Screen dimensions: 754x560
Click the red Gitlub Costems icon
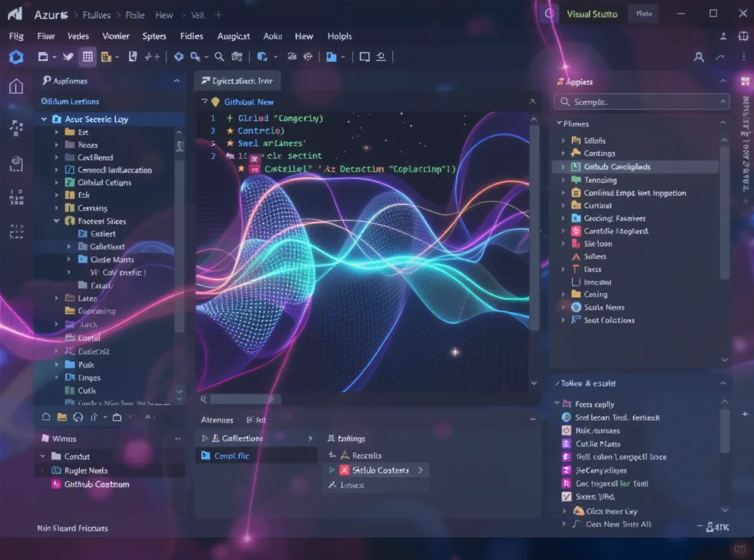coord(345,470)
